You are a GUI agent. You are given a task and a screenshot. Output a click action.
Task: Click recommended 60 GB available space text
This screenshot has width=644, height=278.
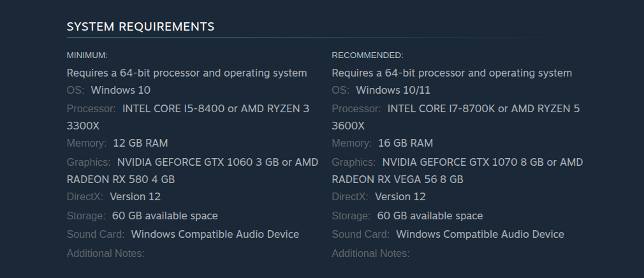[x=430, y=216]
